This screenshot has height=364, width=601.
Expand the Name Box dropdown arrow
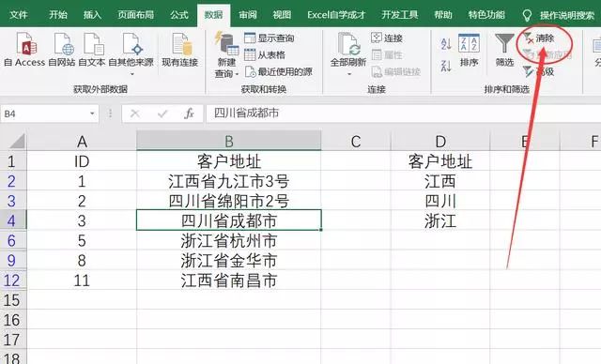92,114
